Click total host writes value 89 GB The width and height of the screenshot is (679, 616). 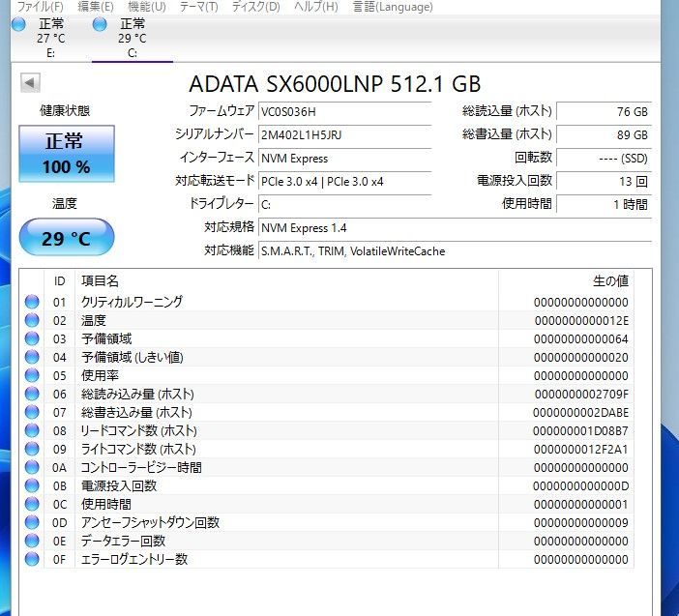(604, 135)
